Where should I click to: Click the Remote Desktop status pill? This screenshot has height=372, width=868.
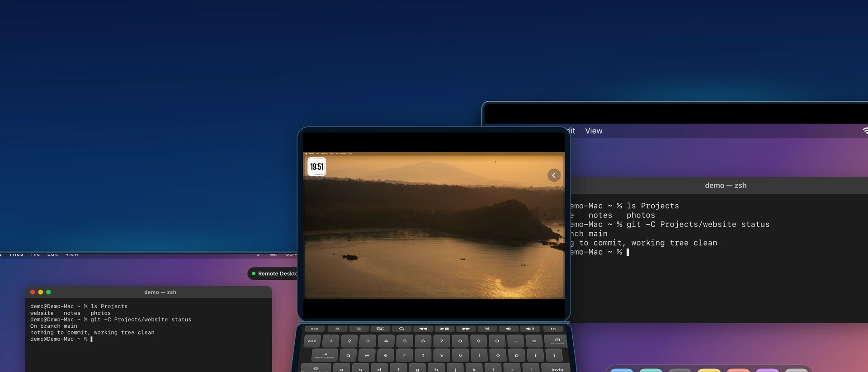click(x=273, y=273)
